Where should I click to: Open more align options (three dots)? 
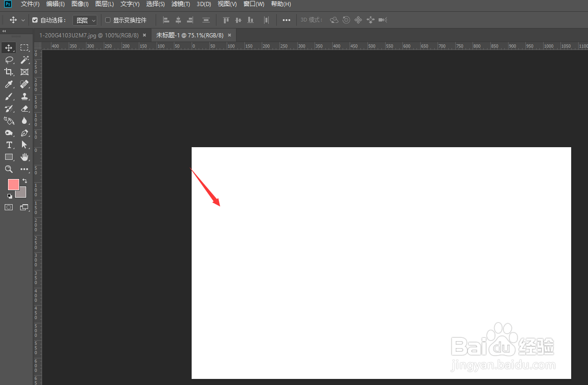[287, 20]
